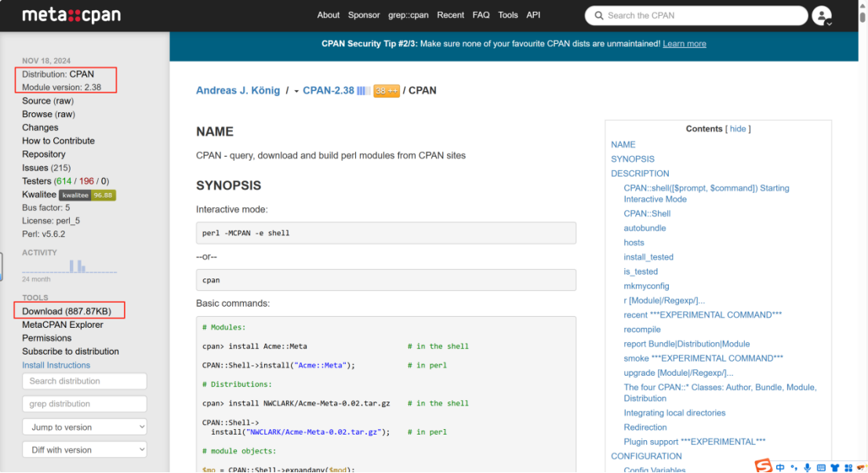Click the 24 month activity graph
This screenshot has height=473, width=868.
(x=69, y=266)
